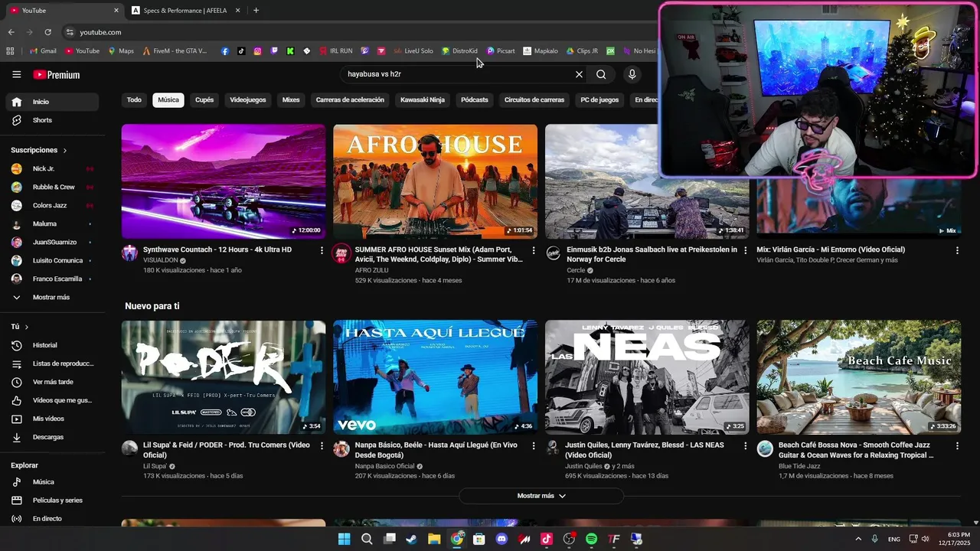Viewport: 980px width, 551px height.
Task: Open more options for Synthwave Countach video
Action: tap(322, 250)
